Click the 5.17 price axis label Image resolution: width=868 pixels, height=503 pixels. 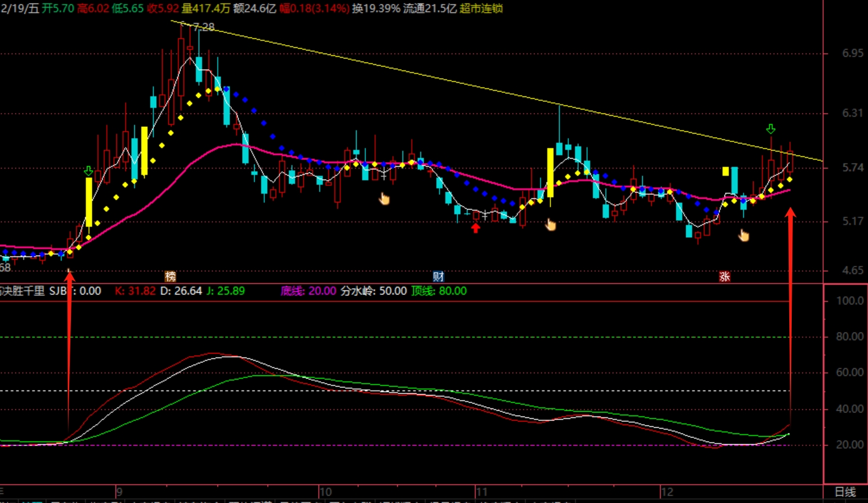coord(852,221)
